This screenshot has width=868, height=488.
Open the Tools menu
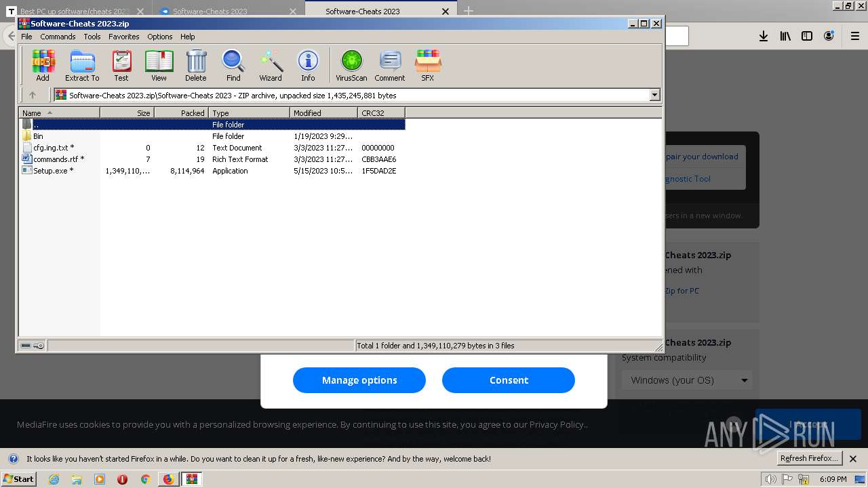92,37
